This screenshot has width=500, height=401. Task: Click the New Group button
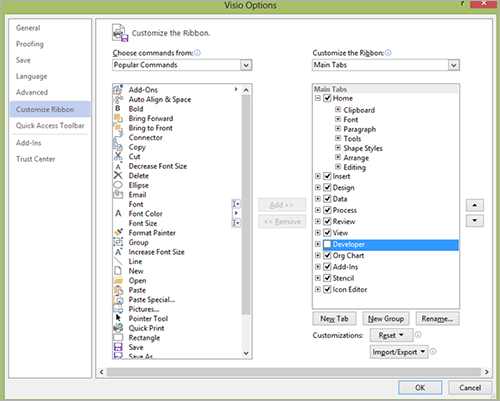click(386, 319)
